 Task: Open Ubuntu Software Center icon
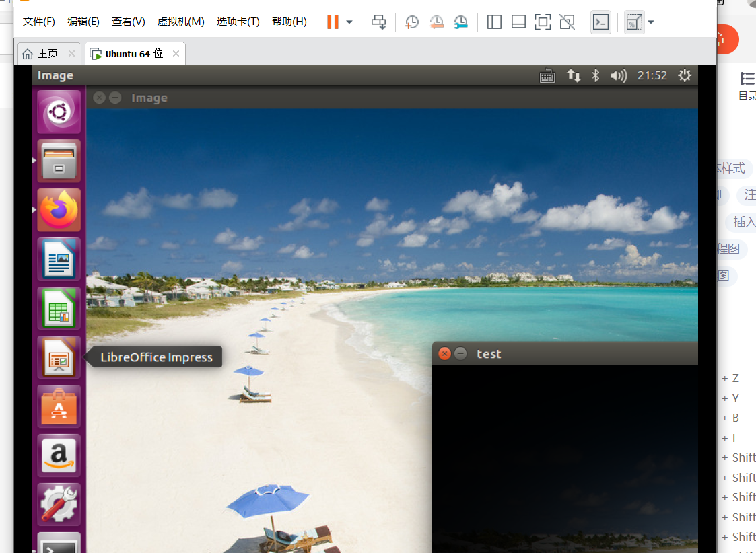pyautogui.click(x=59, y=406)
